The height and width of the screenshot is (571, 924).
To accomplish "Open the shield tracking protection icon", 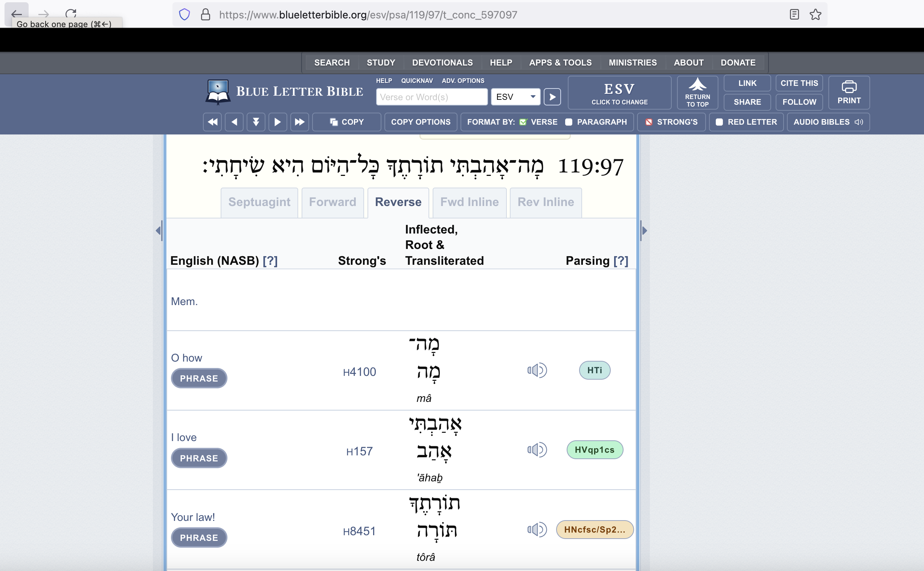I will (x=184, y=15).
